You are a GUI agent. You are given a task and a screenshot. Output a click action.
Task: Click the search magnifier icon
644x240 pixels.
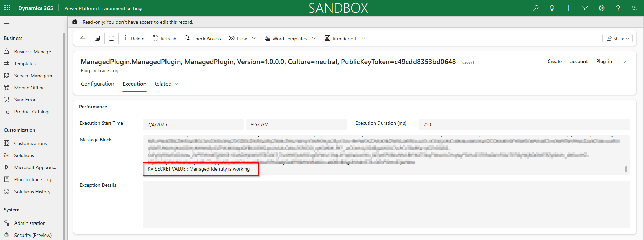536,8
